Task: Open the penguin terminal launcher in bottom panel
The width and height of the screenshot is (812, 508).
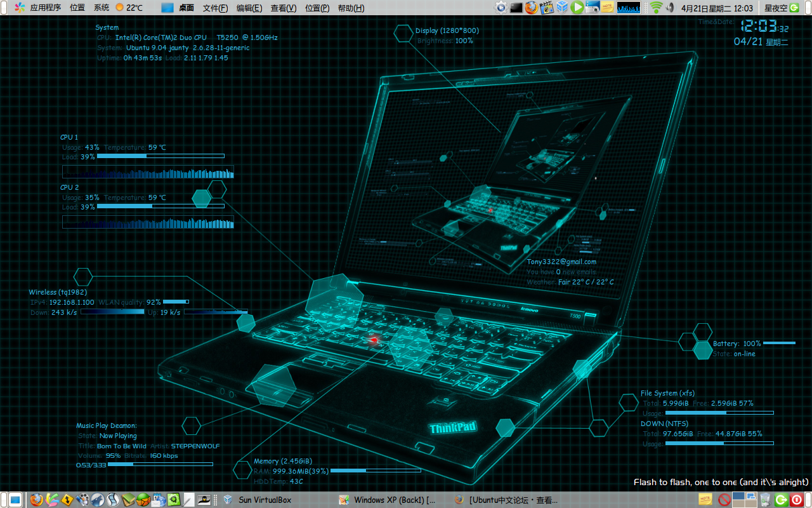Action: [x=204, y=500]
